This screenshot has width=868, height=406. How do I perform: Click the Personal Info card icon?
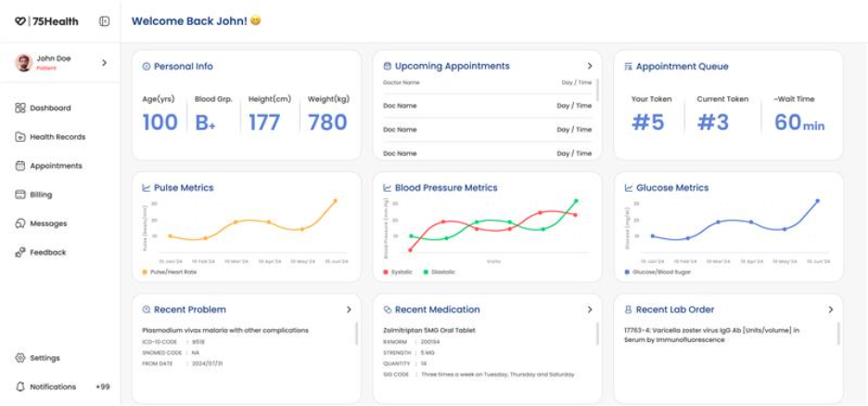tap(147, 67)
